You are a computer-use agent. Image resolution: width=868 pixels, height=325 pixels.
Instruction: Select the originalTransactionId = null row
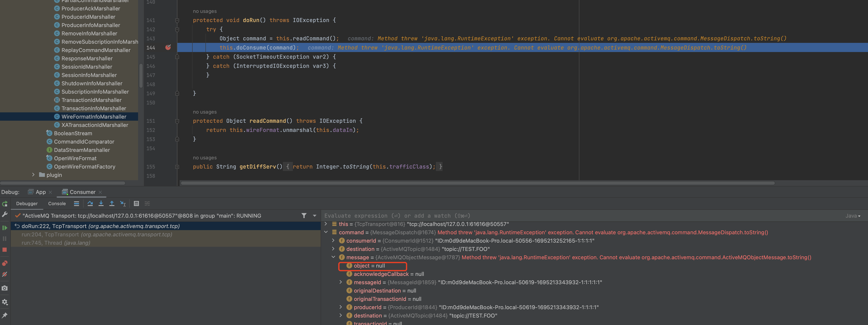[x=384, y=299]
